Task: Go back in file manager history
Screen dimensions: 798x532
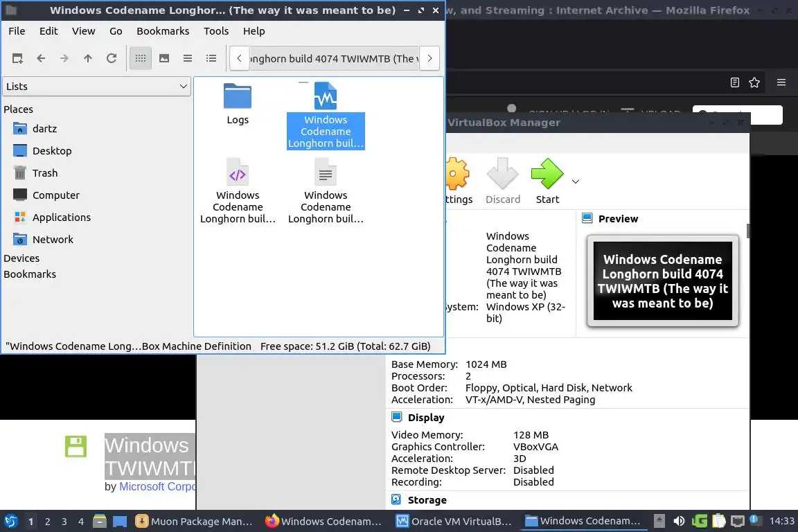Action: pos(42,59)
